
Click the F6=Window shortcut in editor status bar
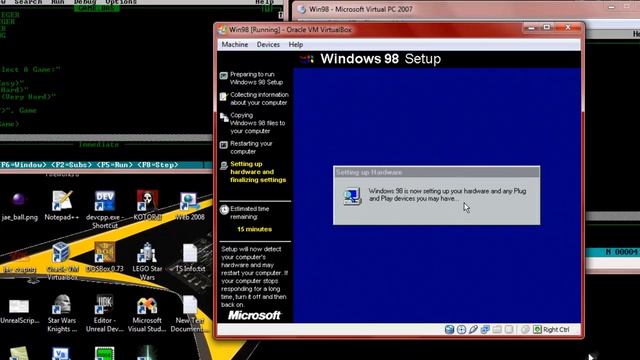click(x=24, y=165)
